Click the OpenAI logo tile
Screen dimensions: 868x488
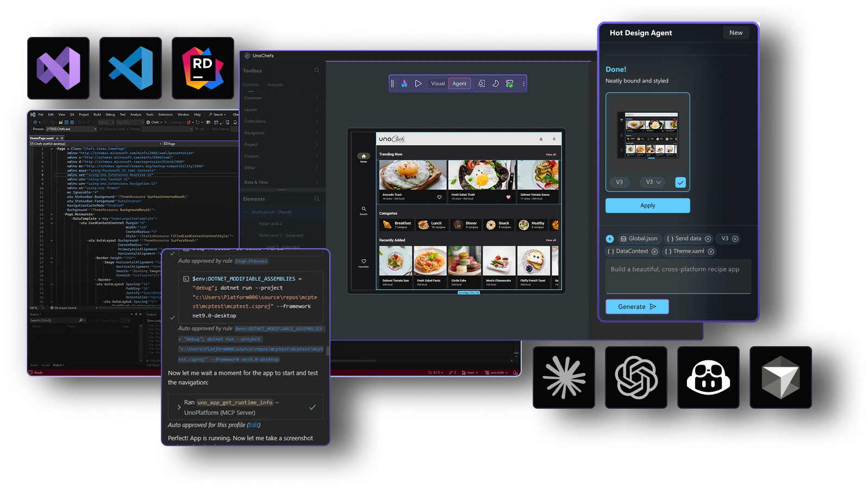pyautogui.click(x=636, y=377)
